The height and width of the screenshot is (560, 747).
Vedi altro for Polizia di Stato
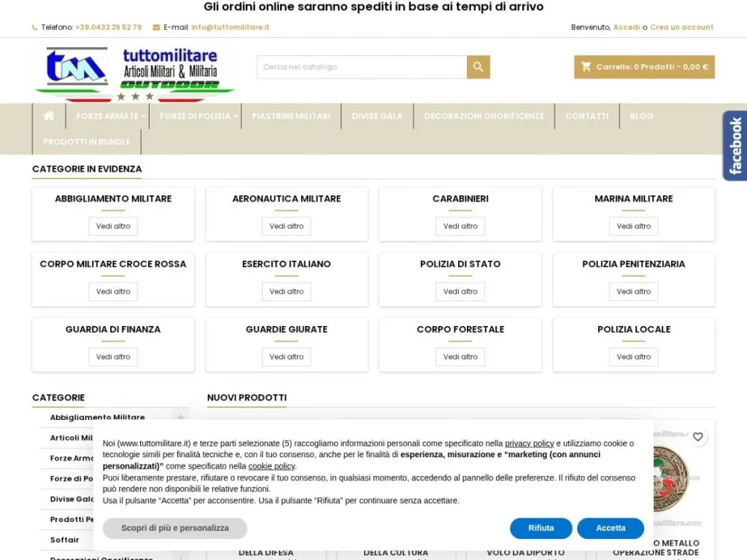460,292
